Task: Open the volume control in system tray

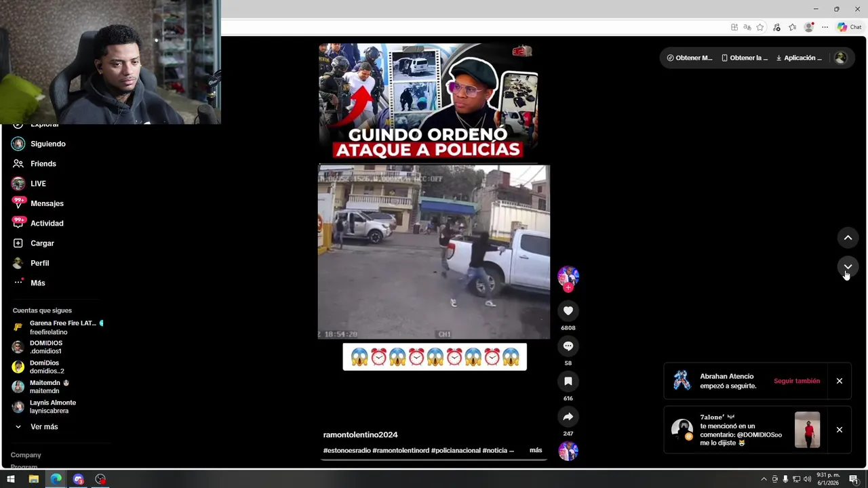Action: pyautogui.click(x=807, y=479)
